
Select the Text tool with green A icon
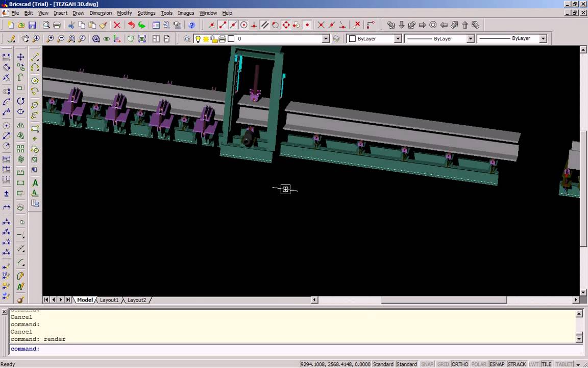(35, 183)
